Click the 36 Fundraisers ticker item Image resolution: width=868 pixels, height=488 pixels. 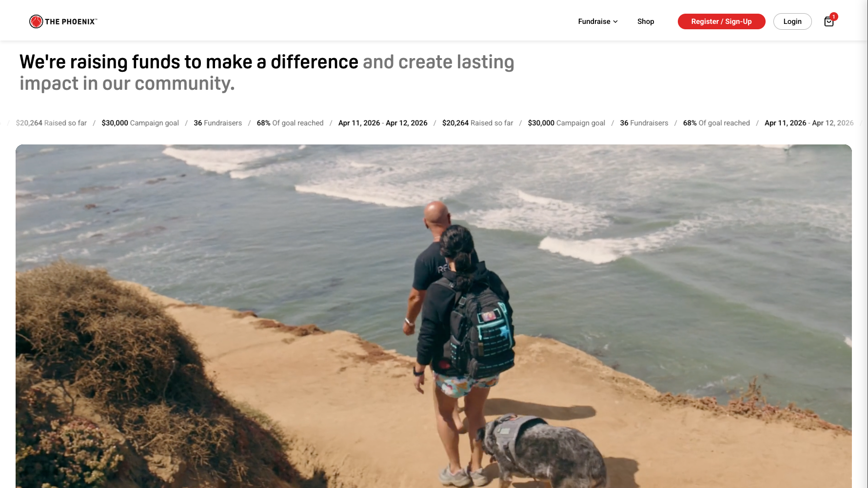pyautogui.click(x=217, y=123)
